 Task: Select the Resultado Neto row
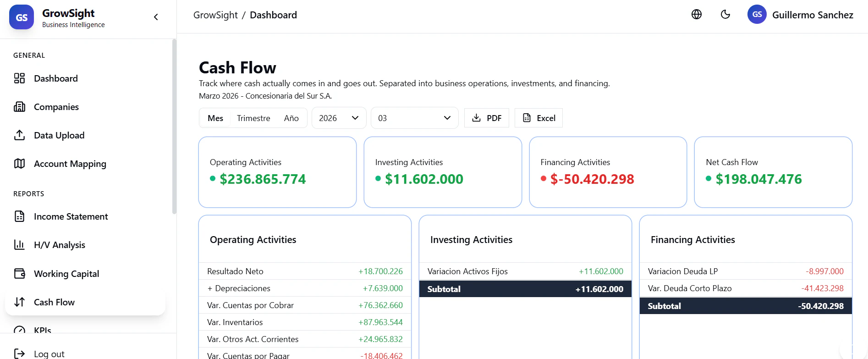tap(305, 271)
